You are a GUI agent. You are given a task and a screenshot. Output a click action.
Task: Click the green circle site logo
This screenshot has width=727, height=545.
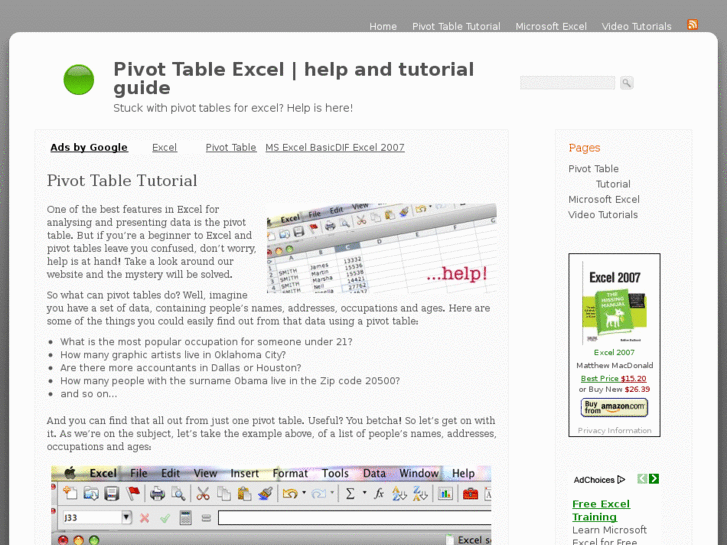pyautogui.click(x=79, y=80)
